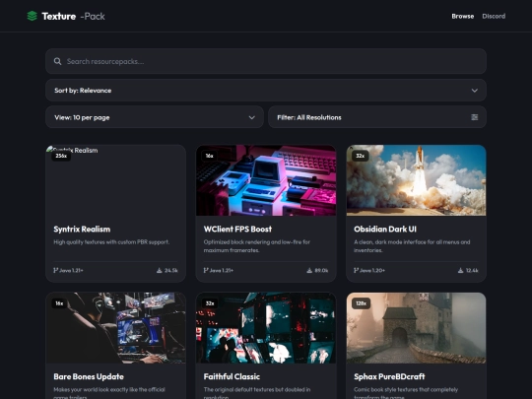Click the green Texture-Pack logo icon
Screen dimensions: 532x399
click(32, 16)
